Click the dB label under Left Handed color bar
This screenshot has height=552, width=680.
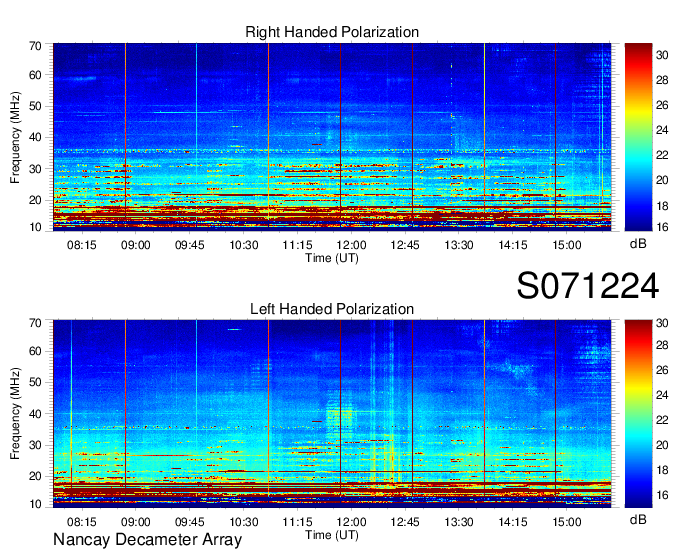click(638, 519)
